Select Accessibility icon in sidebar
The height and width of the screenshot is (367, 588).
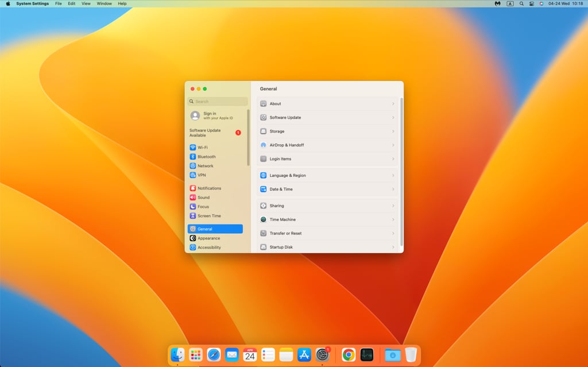coord(193,248)
